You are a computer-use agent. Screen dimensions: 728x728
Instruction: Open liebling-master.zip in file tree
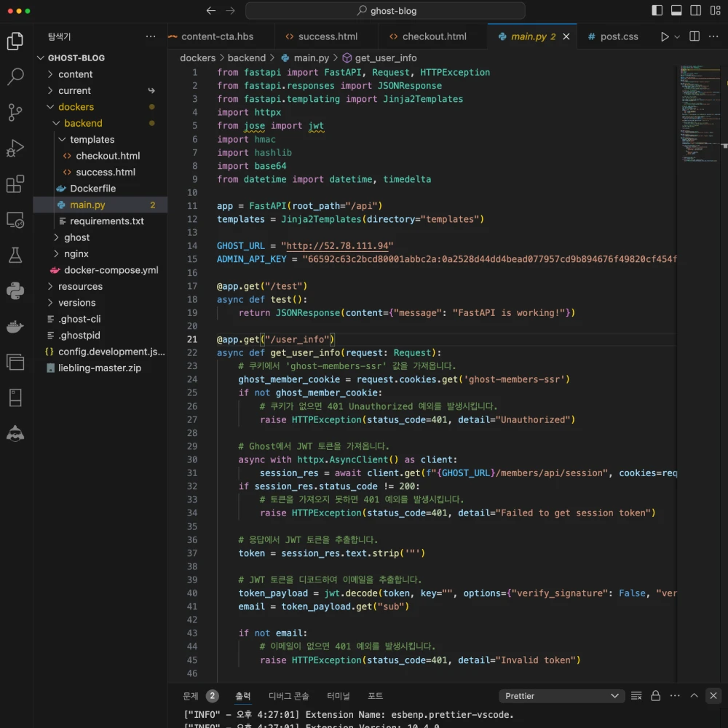100,368
